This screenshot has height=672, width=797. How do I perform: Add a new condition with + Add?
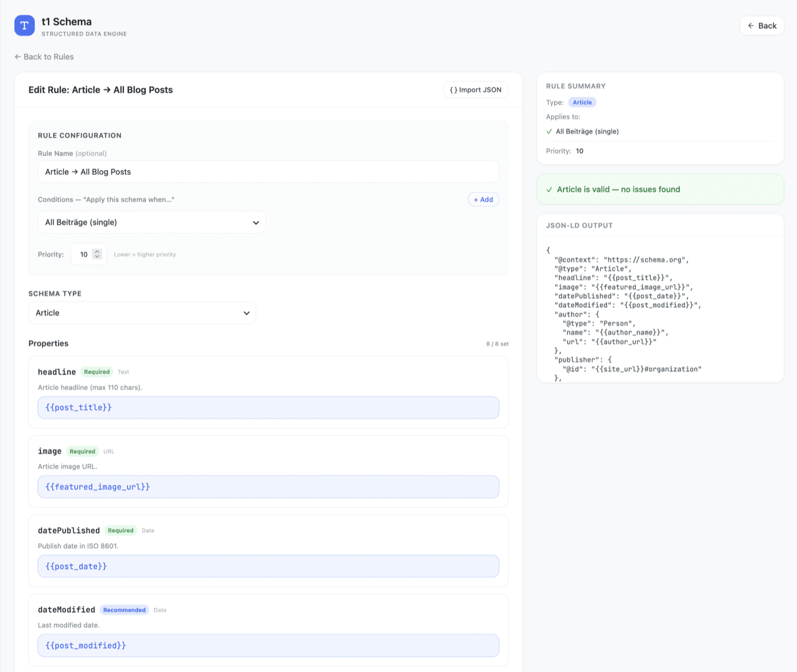pos(483,200)
